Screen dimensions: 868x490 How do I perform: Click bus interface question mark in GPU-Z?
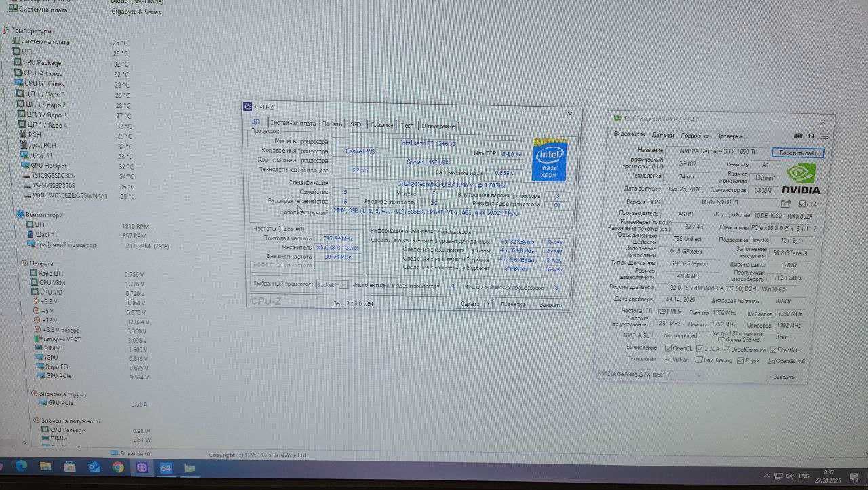click(814, 229)
